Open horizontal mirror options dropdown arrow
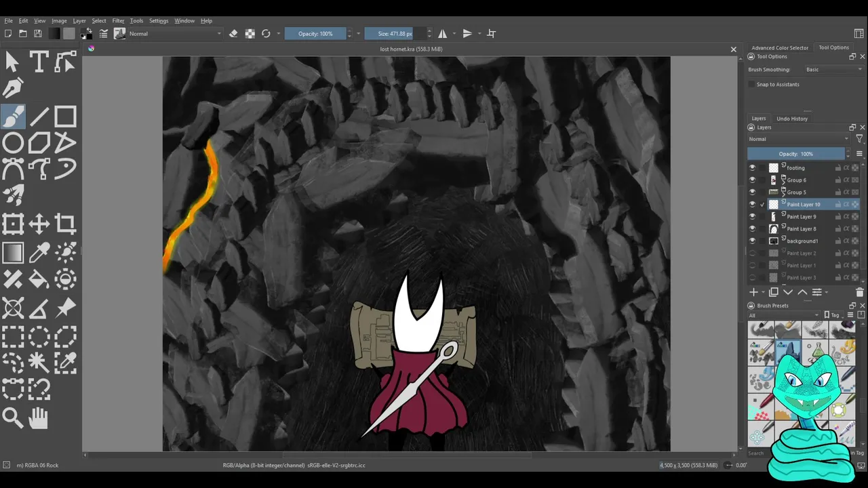 453,33
